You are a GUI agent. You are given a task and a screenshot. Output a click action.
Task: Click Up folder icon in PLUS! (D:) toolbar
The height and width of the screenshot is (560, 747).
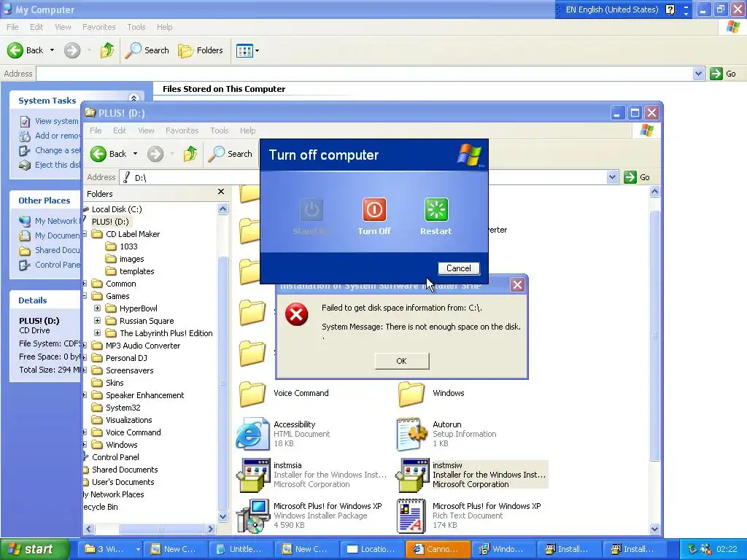[190, 154]
